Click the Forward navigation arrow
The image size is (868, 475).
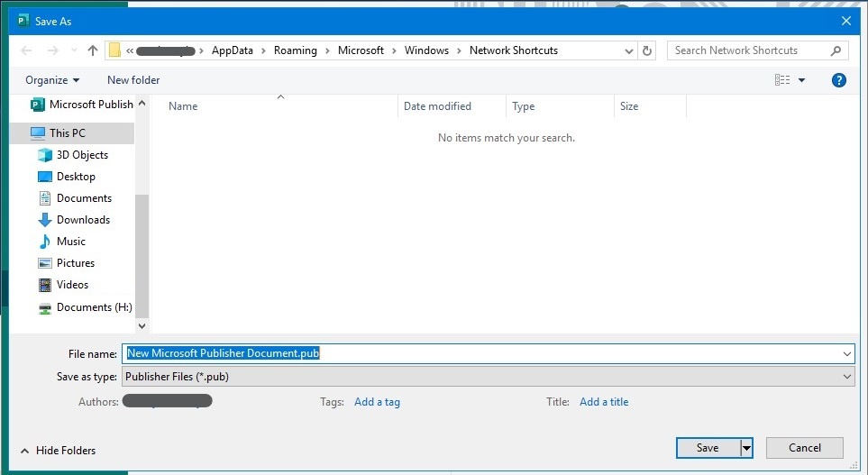52,50
